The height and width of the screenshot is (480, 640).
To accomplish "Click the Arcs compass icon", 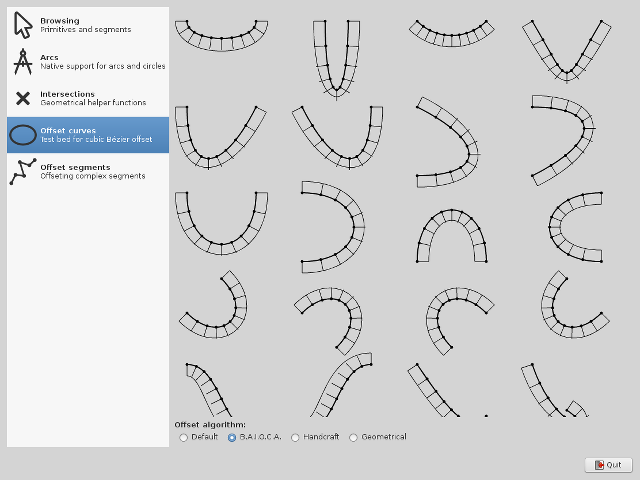I will pos(23,62).
